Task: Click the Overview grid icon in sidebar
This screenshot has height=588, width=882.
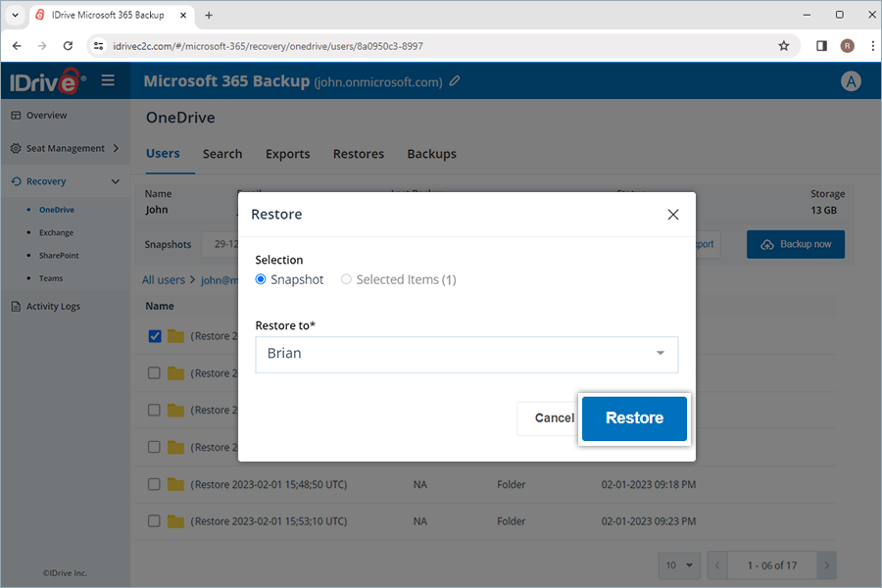Action: [x=16, y=116]
